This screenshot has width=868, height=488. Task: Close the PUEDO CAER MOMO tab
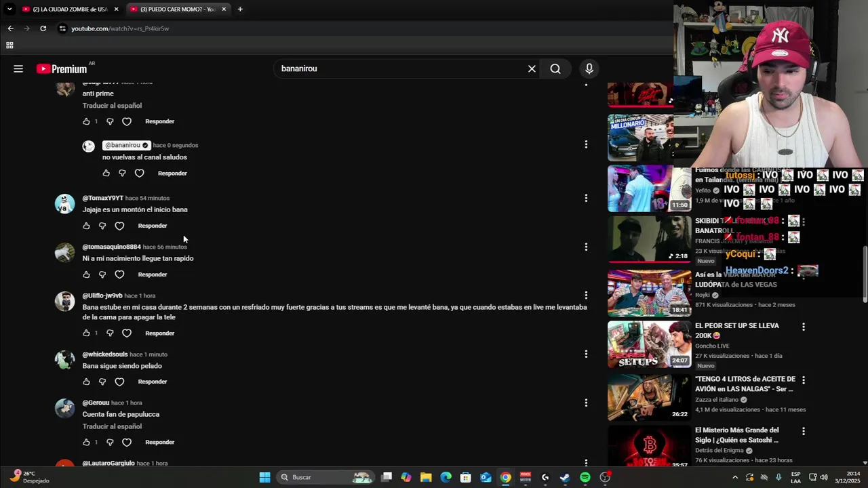pos(224,9)
